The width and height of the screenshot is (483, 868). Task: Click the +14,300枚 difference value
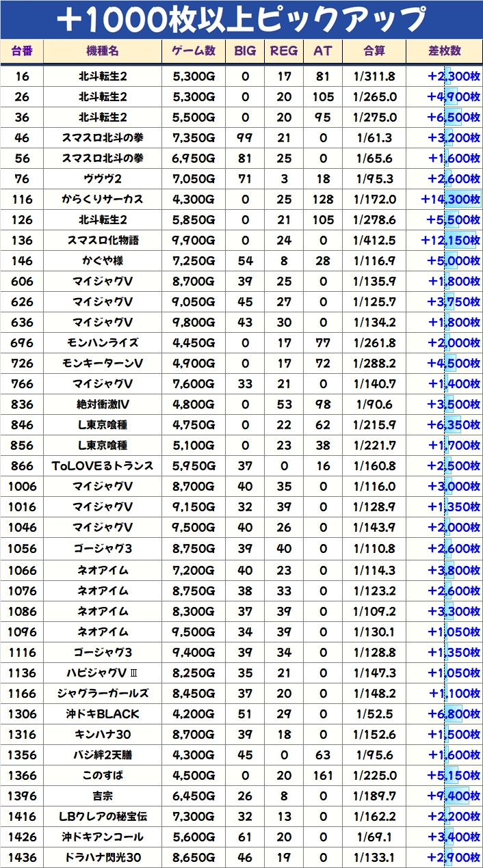point(451,200)
